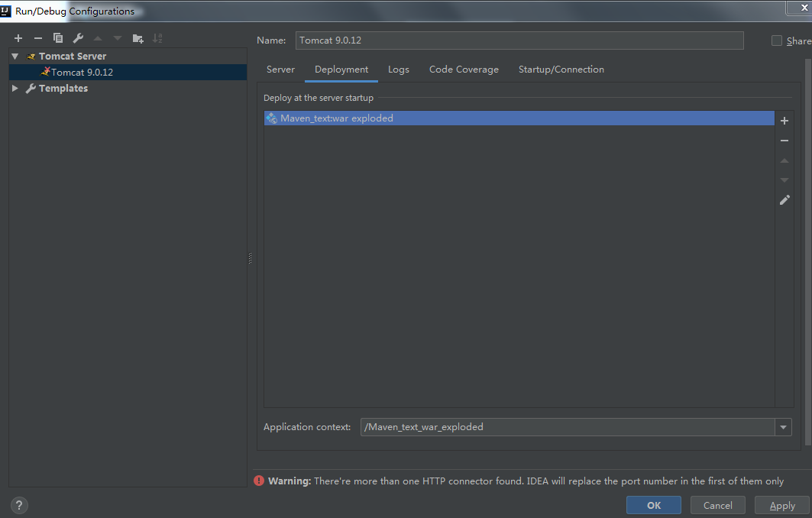812x518 pixels.
Task: Sort configurations alphabetically
Action: pyautogui.click(x=157, y=38)
